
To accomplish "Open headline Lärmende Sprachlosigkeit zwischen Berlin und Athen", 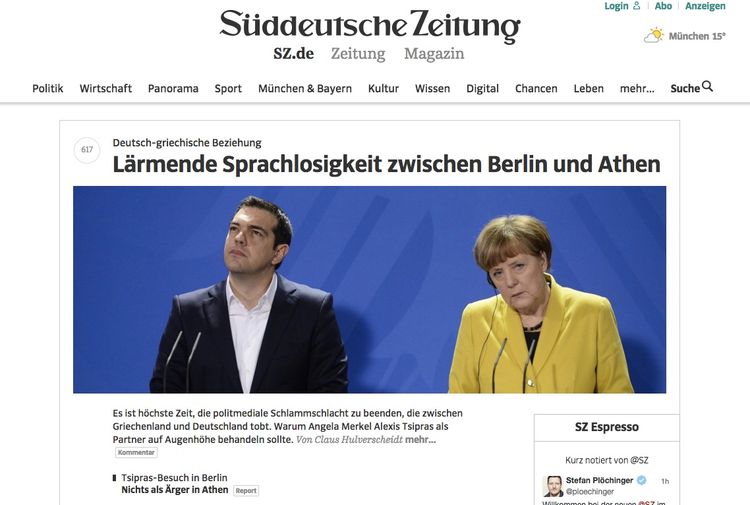I will (386, 164).
